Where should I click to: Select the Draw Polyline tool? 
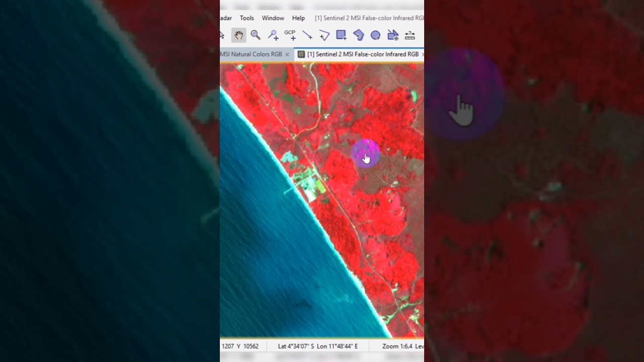click(324, 35)
